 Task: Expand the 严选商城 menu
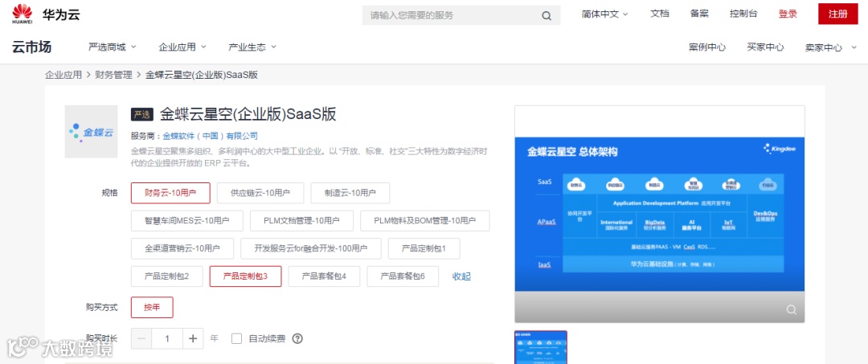[x=113, y=47]
